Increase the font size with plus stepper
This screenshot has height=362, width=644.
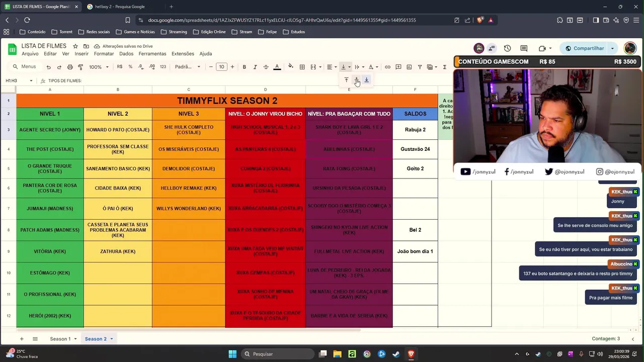pyautogui.click(x=232, y=67)
